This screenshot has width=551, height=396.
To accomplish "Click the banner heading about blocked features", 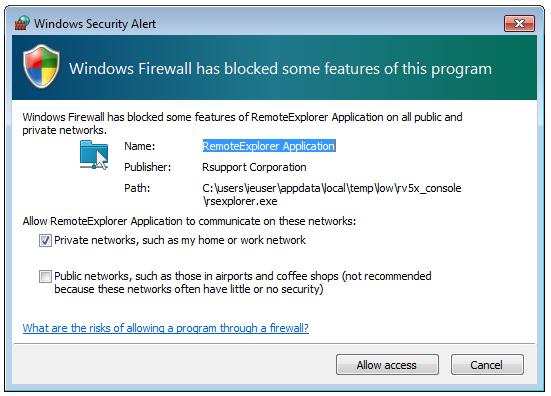I will point(280,69).
